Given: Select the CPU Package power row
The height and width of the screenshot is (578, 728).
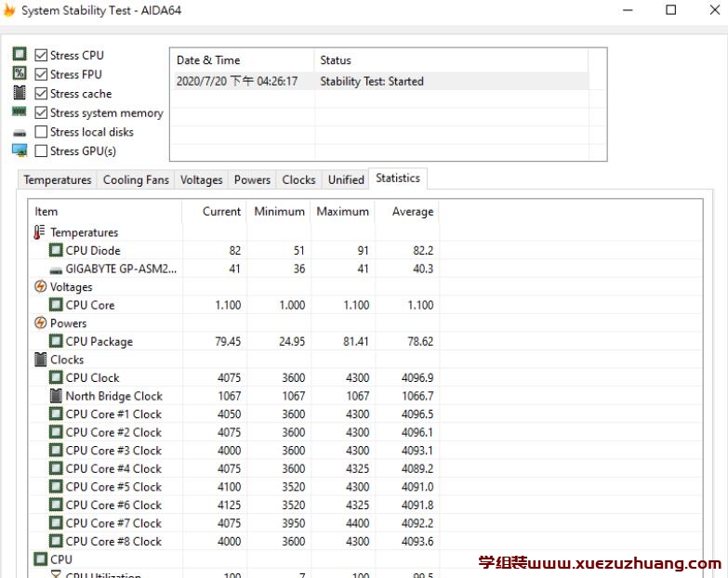Looking at the screenshot, I should pos(99,341).
